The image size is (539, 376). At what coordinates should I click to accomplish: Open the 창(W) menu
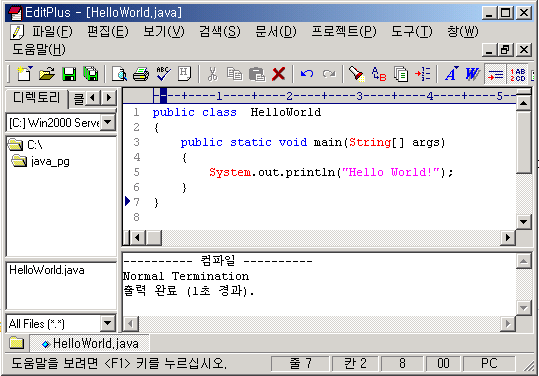[463, 32]
